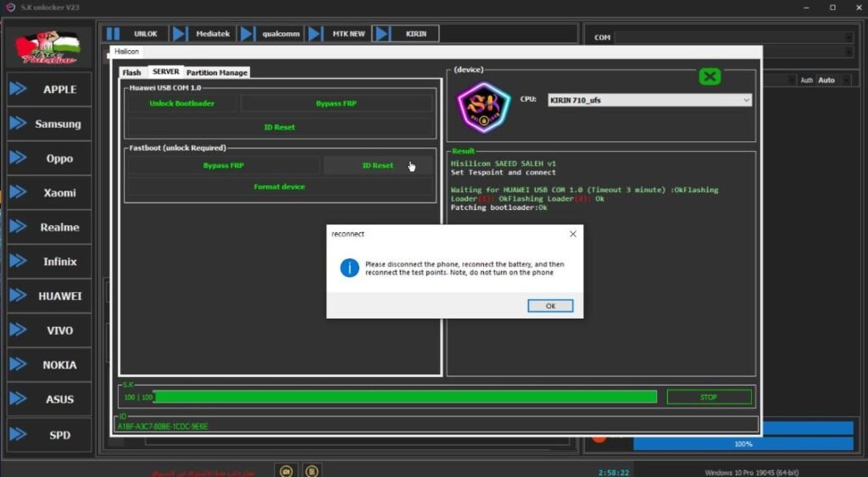Open the Partition Manage tab

(x=216, y=73)
